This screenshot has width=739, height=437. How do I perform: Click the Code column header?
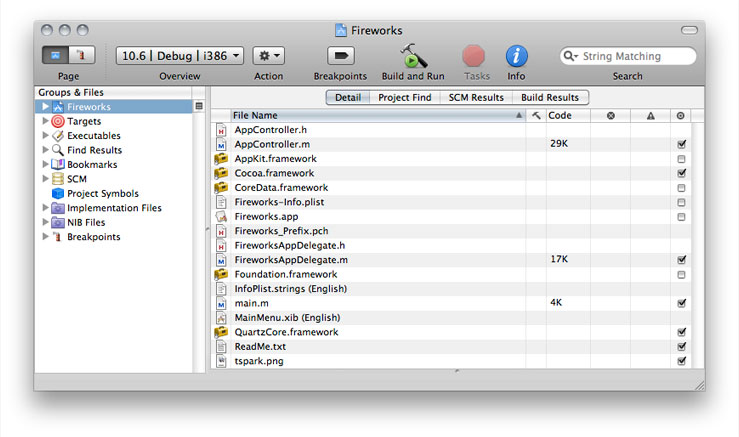tap(566, 116)
